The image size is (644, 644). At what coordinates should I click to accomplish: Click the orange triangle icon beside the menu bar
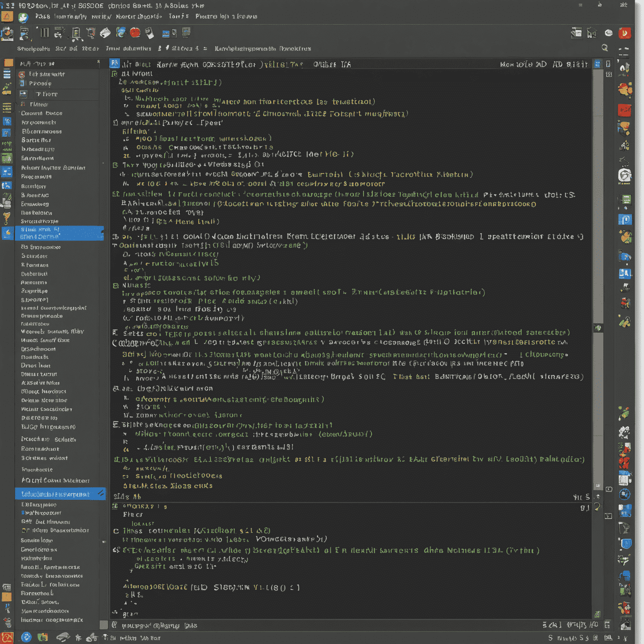point(7,17)
